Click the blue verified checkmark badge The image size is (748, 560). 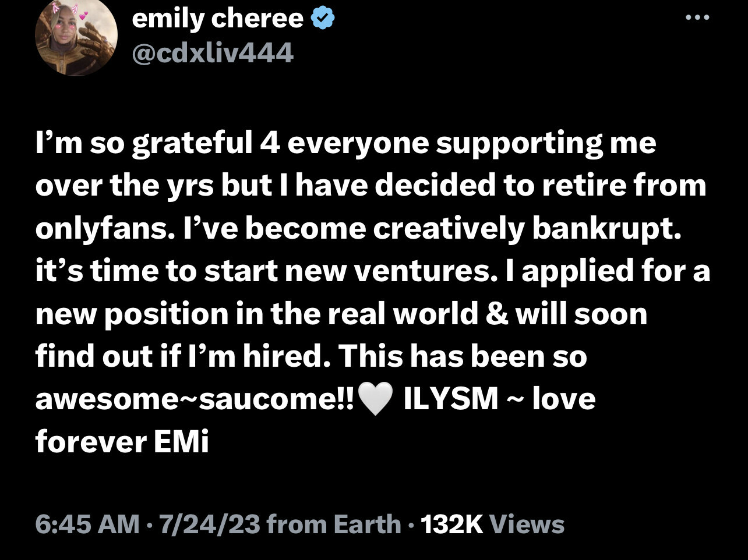[323, 19]
